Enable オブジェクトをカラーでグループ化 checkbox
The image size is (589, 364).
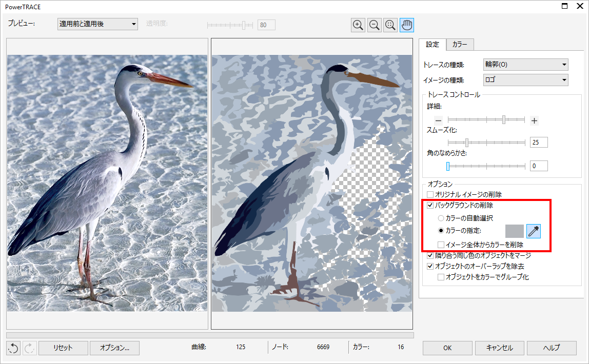point(441,277)
